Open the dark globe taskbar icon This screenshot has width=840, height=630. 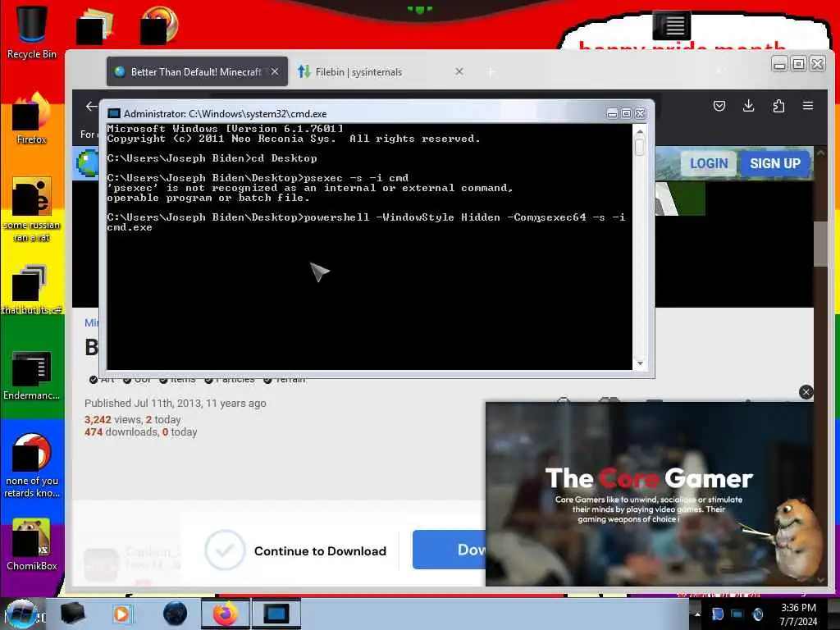point(176,614)
